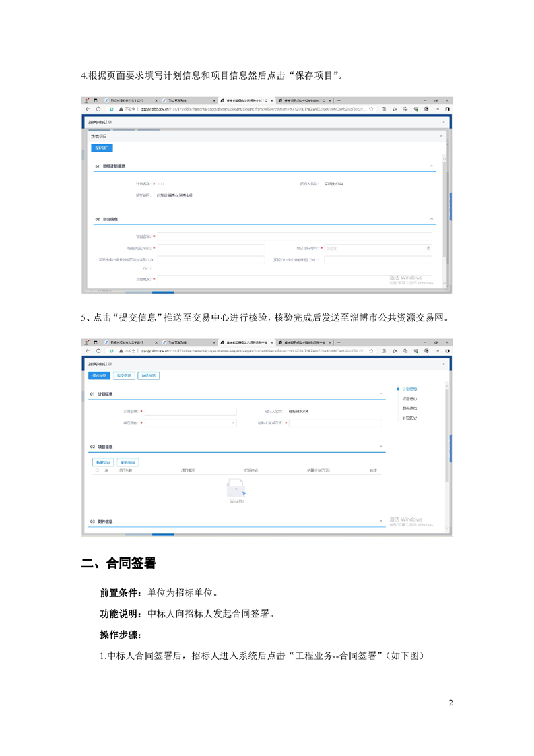Close the dialog with the X in the lower screenshot
Image resolution: width=534 pixels, height=756 pixels.
(443, 364)
